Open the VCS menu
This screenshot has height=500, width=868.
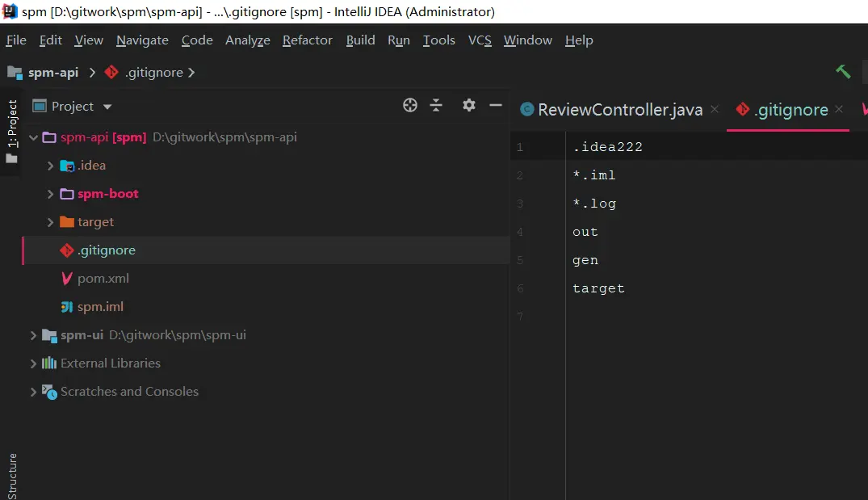pos(480,40)
